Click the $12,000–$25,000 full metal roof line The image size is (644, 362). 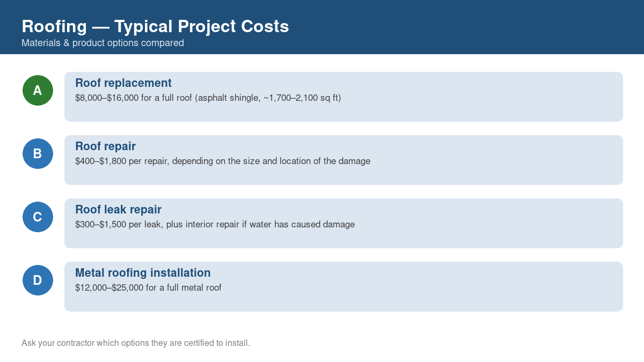148,288
